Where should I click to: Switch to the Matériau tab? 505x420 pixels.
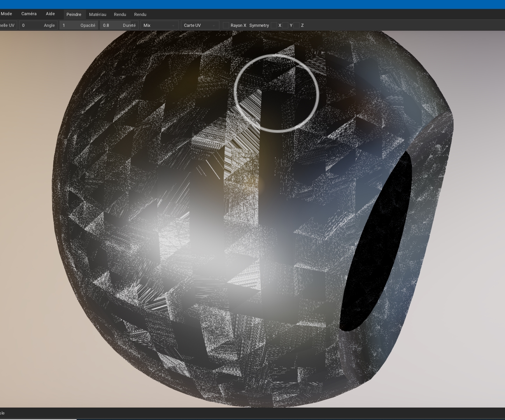tap(98, 14)
